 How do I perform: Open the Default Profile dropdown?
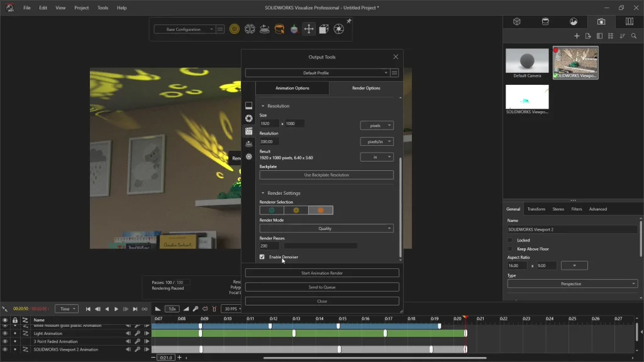point(316,73)
